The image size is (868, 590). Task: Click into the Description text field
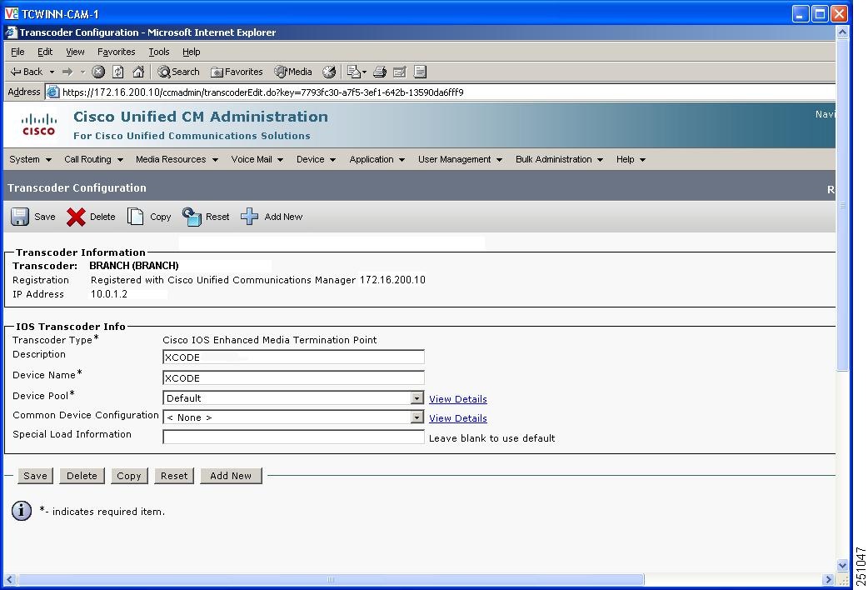(293, 357)
